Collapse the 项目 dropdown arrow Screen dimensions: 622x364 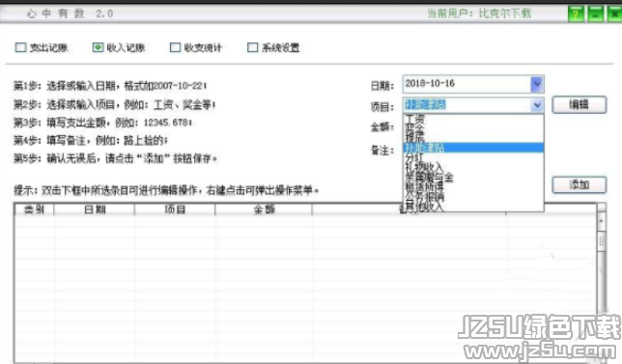[x=537, y=105]
